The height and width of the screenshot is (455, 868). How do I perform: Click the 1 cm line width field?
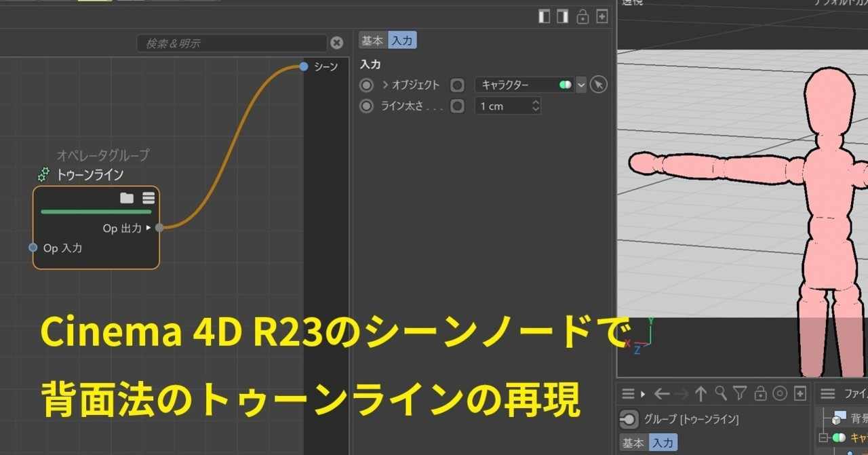(508, 106)
